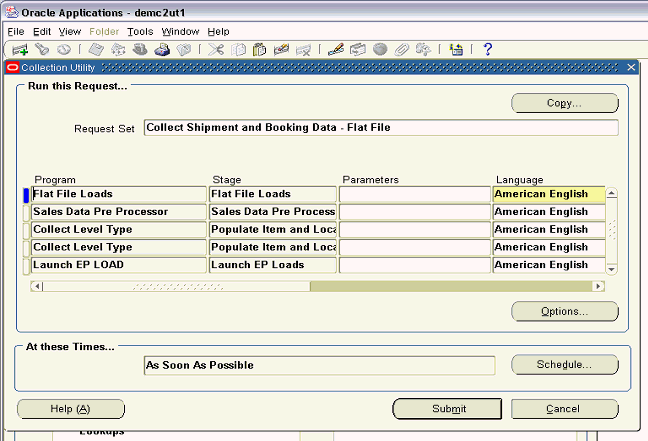The height and width of the screenshot is (441, 648).
Task: Click Language cell for Launch EP LOAD row
Action: click(549, 265)
